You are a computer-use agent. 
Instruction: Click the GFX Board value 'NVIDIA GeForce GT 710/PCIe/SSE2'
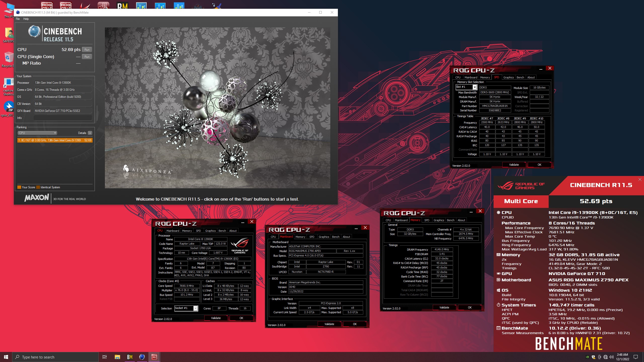[x=63, y=111]
